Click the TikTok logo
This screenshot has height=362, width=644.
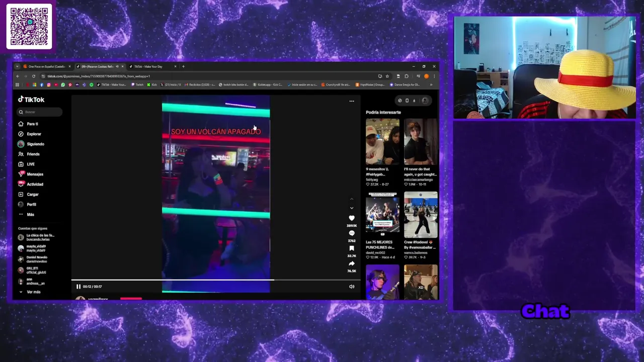click(x=31, y=100)
